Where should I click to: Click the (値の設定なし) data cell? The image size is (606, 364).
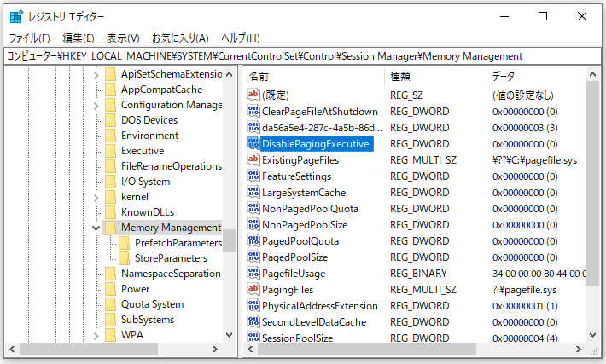coord(523,95)
